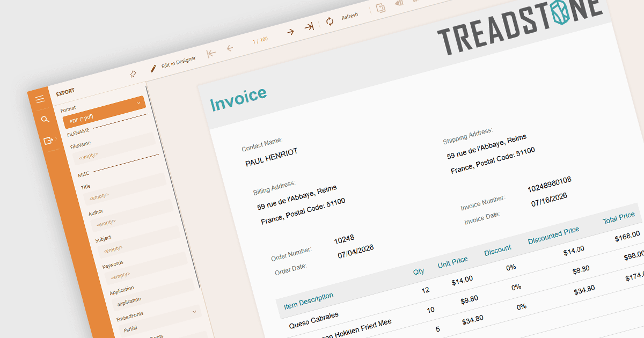644x338 pixels.
Task: Click the 1 / 100 page number field
Action: (x=260, y=40)
